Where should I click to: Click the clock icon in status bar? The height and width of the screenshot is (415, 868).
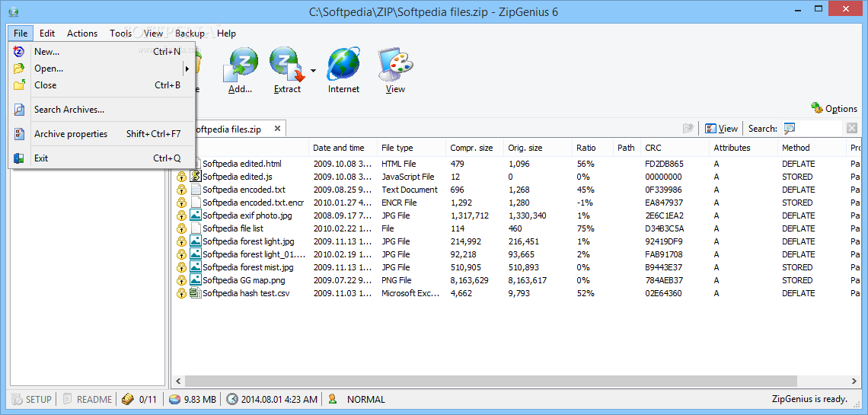point(232,399)
